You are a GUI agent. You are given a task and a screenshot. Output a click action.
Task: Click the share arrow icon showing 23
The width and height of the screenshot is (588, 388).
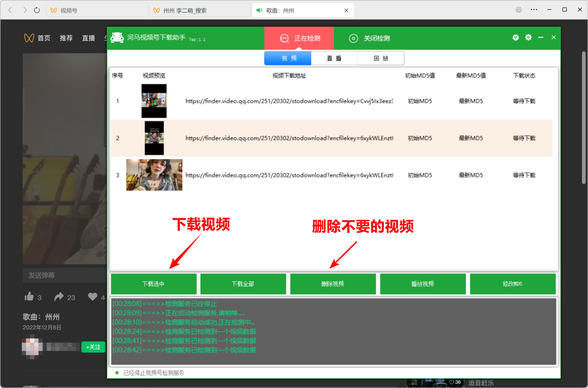pos(60,297)
